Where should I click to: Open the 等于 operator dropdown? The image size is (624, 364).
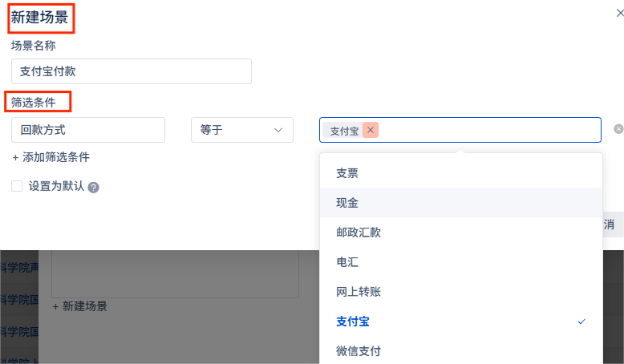tap(242, 130)
